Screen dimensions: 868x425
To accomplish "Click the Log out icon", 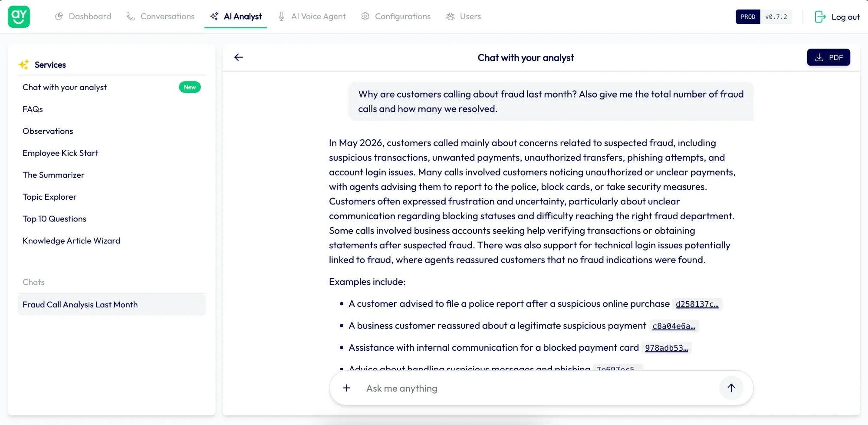I will [x=820, y=17].
